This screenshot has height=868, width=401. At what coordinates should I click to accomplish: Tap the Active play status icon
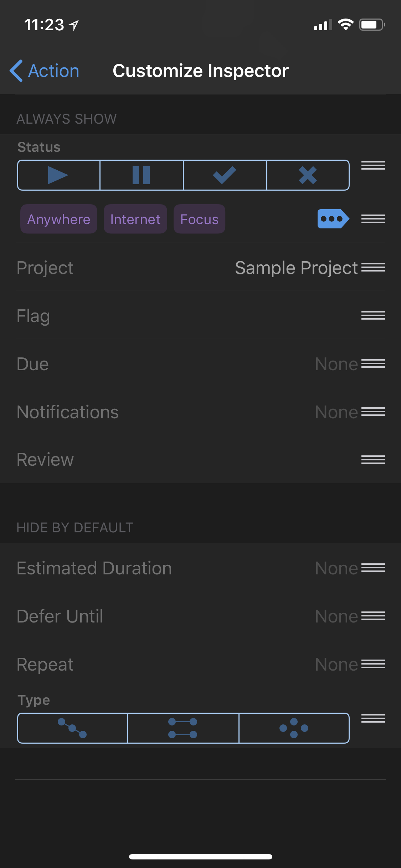(58, 175)
